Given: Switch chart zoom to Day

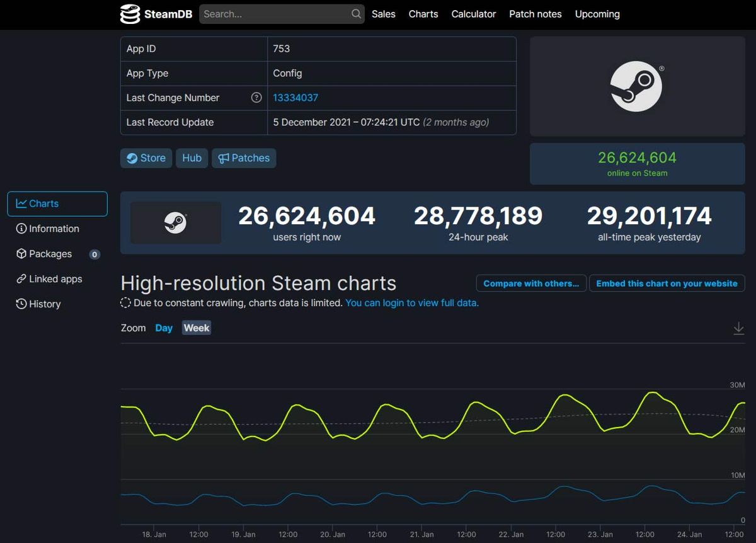Looking at the screenshot, I should point(164,328).
